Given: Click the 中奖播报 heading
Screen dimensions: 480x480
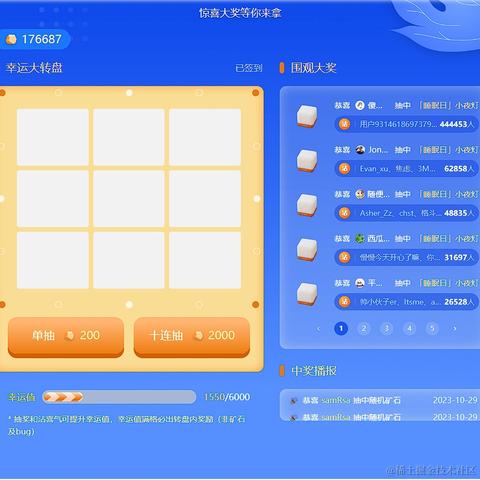Looking at the screenshot, I should 314,371.
